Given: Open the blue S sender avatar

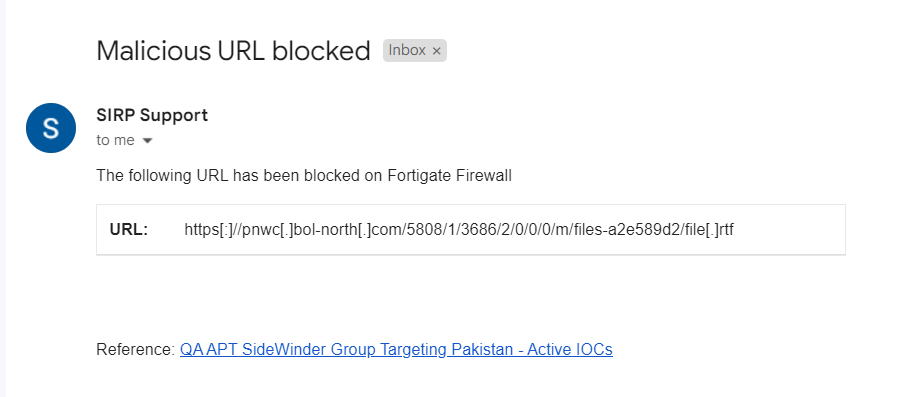Looking at the screenshot, I should click(x=51, y=128).
